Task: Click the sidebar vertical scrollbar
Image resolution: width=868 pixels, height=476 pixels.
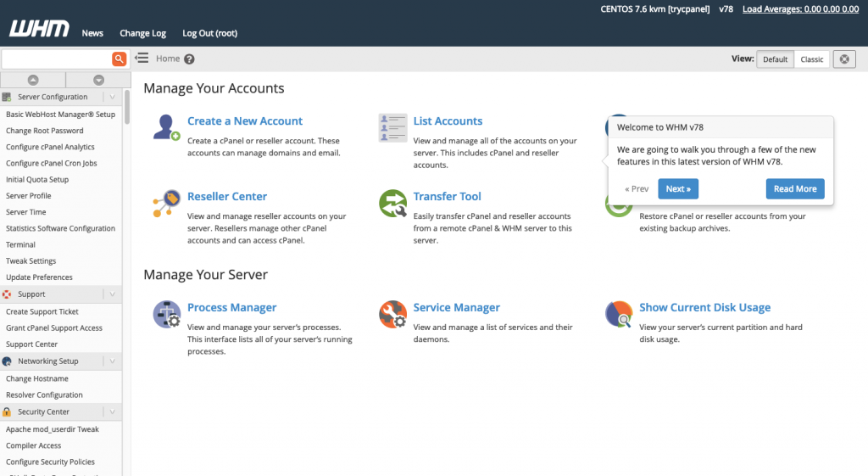Action: click(127, 107)
